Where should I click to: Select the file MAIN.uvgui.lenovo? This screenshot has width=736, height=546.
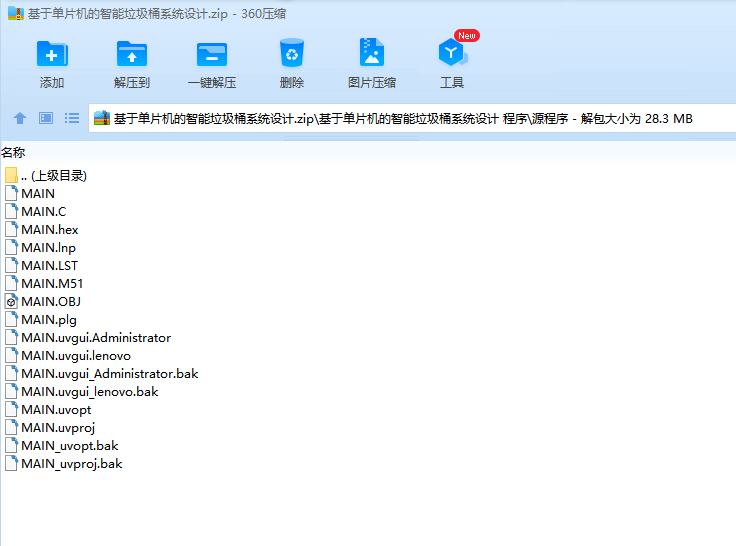[68, 355]
